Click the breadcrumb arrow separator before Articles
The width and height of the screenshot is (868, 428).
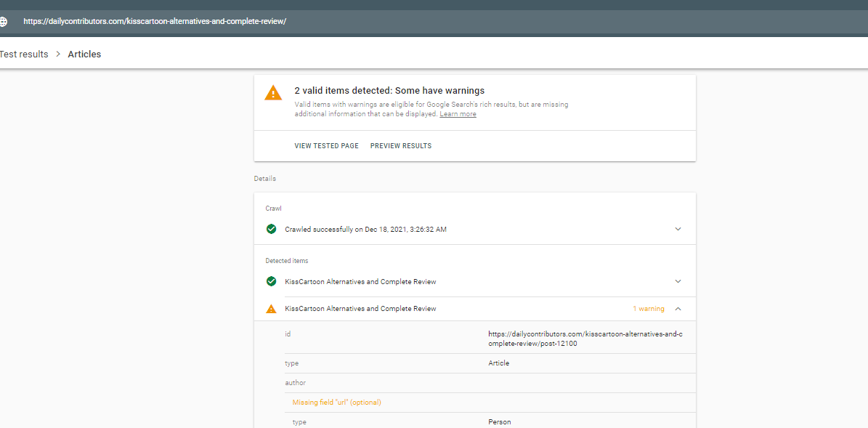[x=58, y=54]
